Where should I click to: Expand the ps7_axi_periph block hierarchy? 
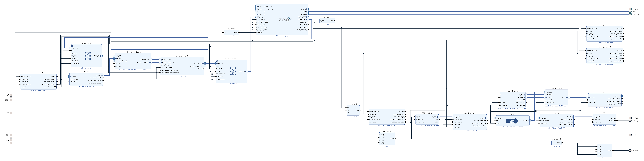72,46
